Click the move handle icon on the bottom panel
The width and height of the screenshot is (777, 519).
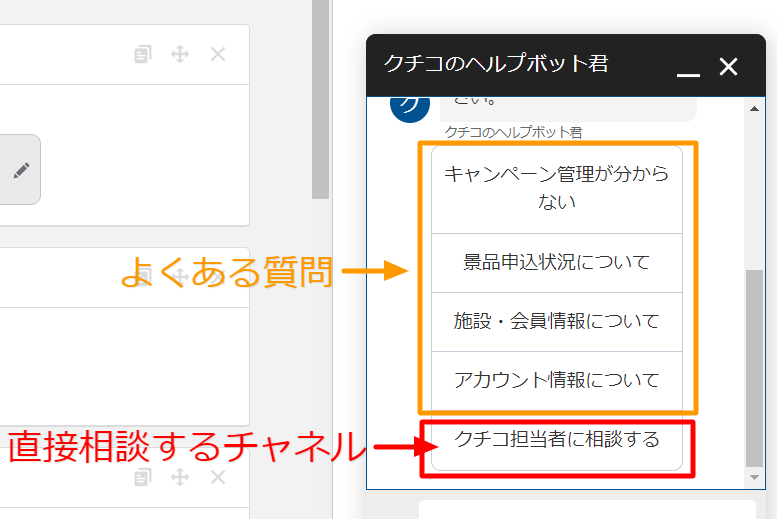click(x=180, y=477)
